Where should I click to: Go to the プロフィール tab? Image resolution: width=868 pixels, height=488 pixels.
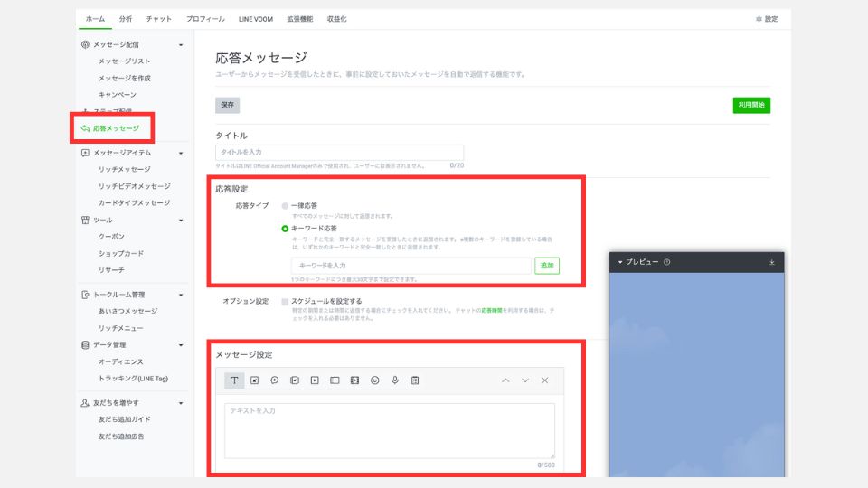coord(205,19)
